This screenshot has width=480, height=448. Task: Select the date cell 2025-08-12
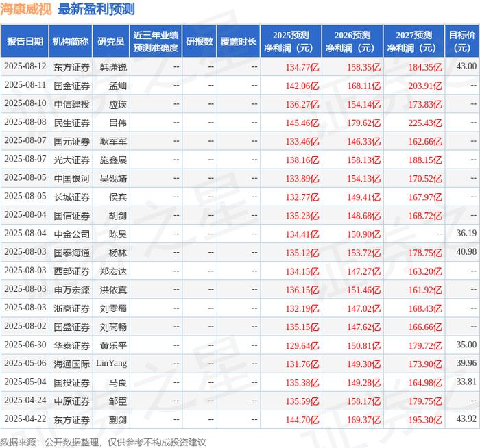coord(25,66)
